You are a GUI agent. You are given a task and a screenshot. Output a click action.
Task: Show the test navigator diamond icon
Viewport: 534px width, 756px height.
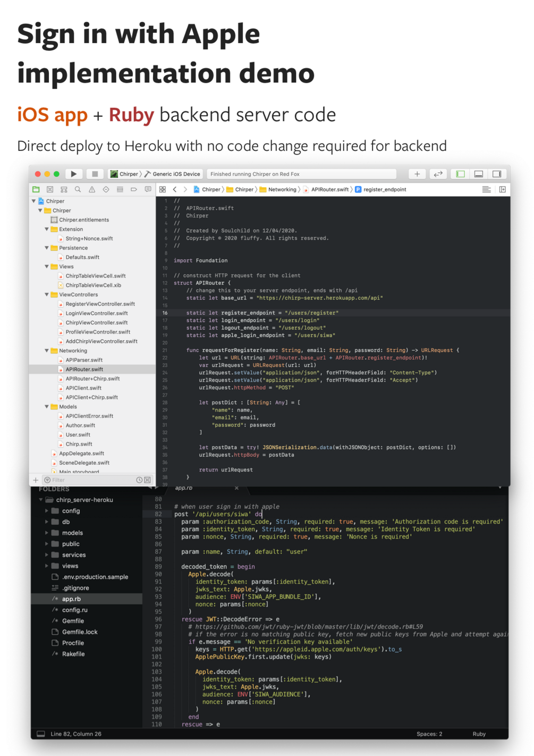click(x=106, y=189)
